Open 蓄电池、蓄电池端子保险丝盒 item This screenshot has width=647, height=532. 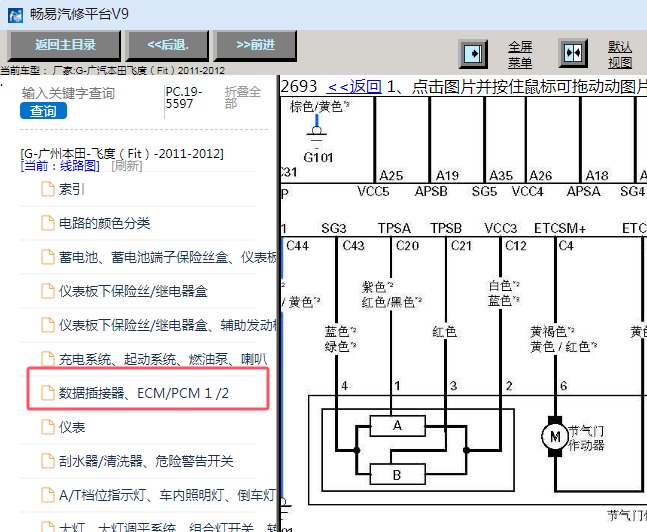(168, 258)
